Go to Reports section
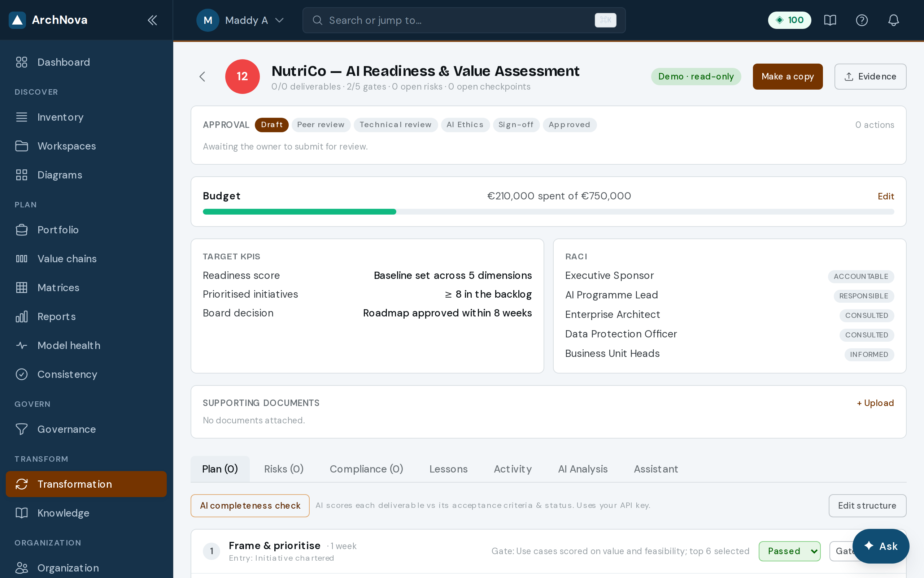 86,316
